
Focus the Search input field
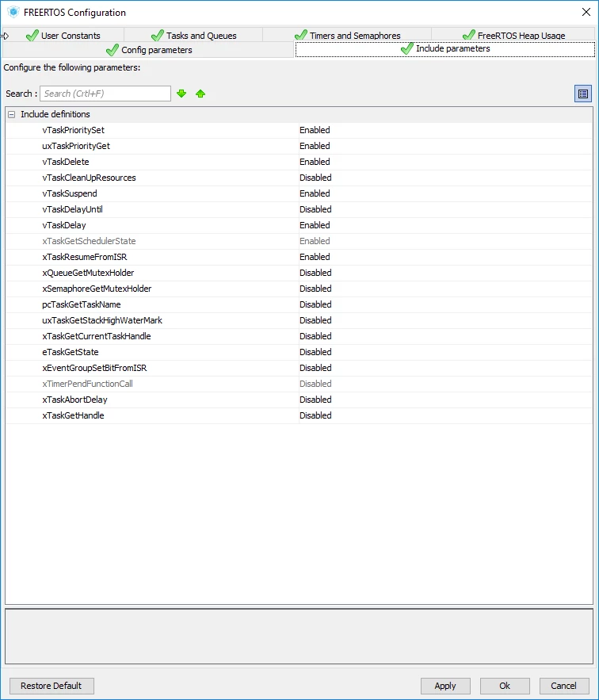coord(105,94)
